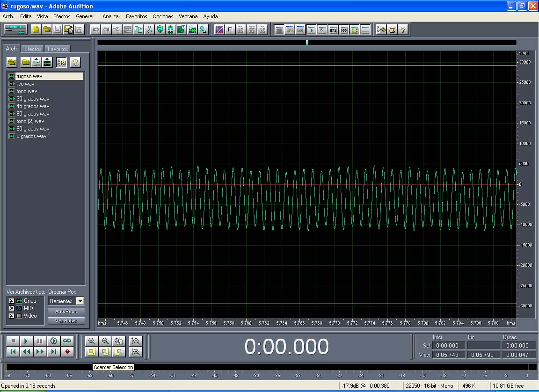Cut selection with the scissors icon
The image size is (539, 392).
(149, 29)
